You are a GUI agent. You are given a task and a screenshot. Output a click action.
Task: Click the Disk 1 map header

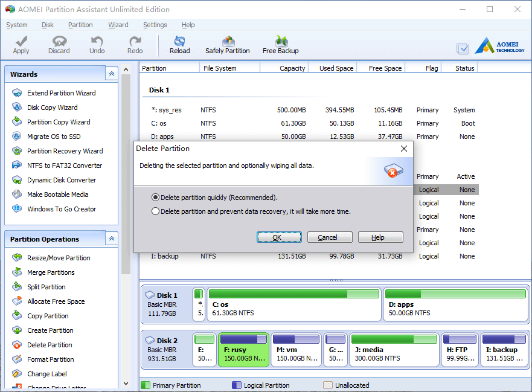tap(167, 304)
